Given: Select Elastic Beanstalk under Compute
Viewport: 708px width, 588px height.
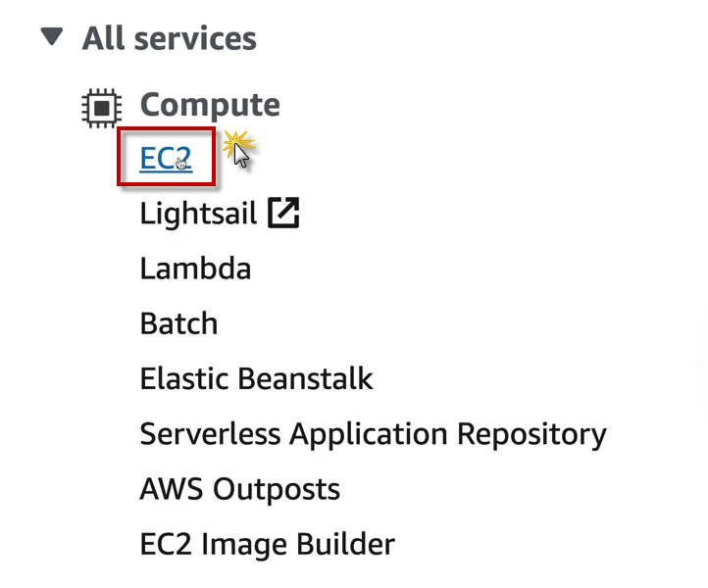Looking at the screenshot, I should pos(256,377).
